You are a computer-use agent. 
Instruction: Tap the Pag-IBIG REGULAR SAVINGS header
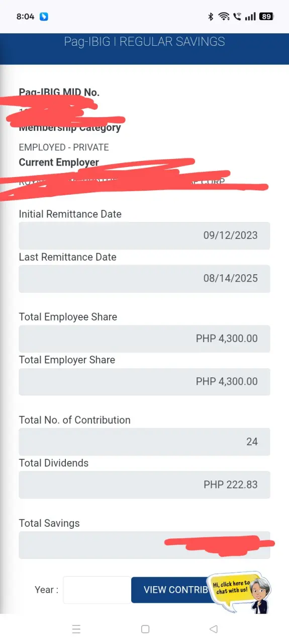pyautogui.click(x=144, y=42)
